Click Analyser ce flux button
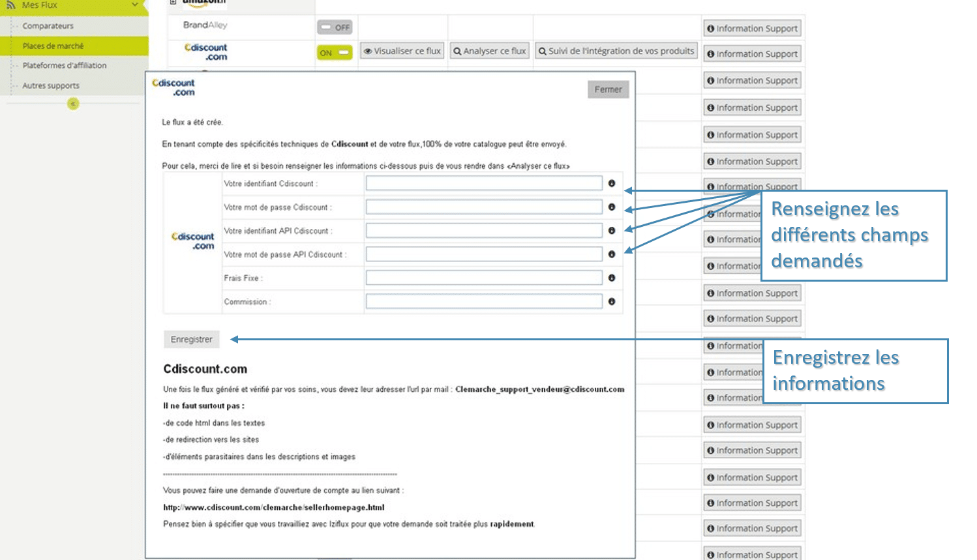 click(490, 51)
